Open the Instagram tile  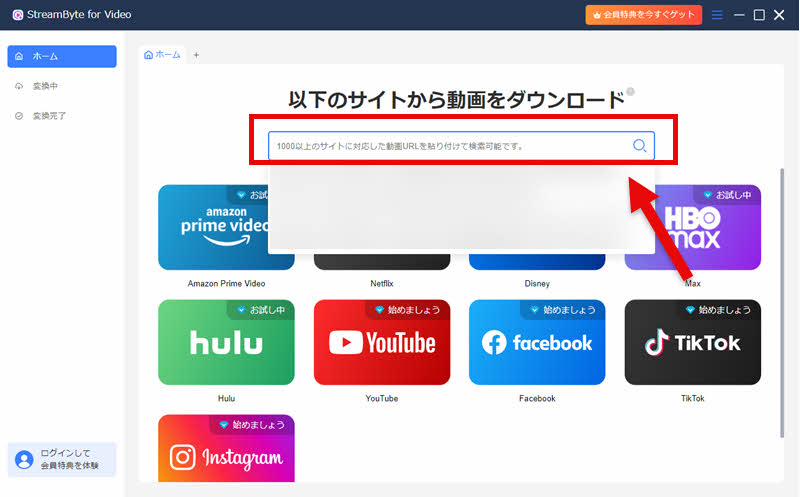pyautogui.click(x=226, y=448)
